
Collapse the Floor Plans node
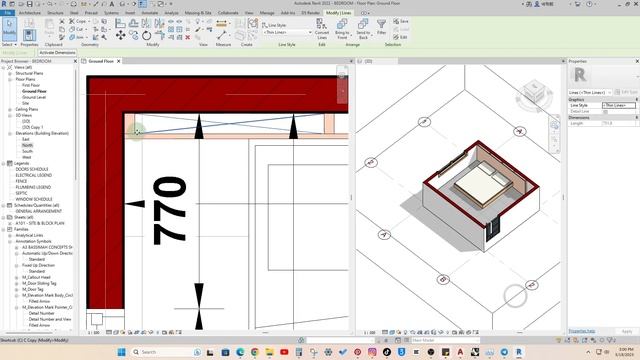[x=10, y=80]
